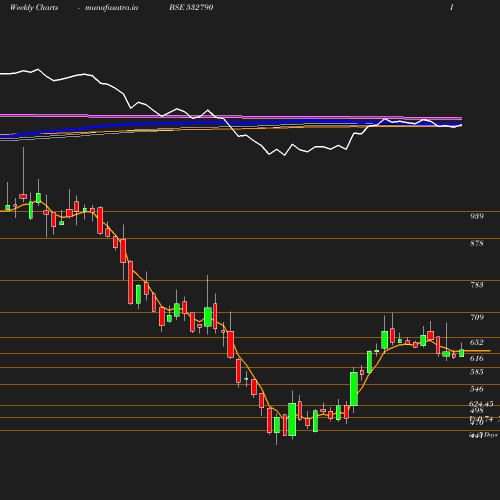Click the 939 price level label

pyautogui.click(x=477, y=216)
